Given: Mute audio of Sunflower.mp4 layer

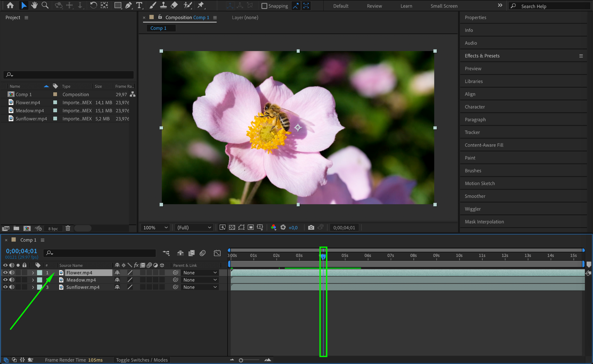Looking at the screenshot, I should coord(12,287).
